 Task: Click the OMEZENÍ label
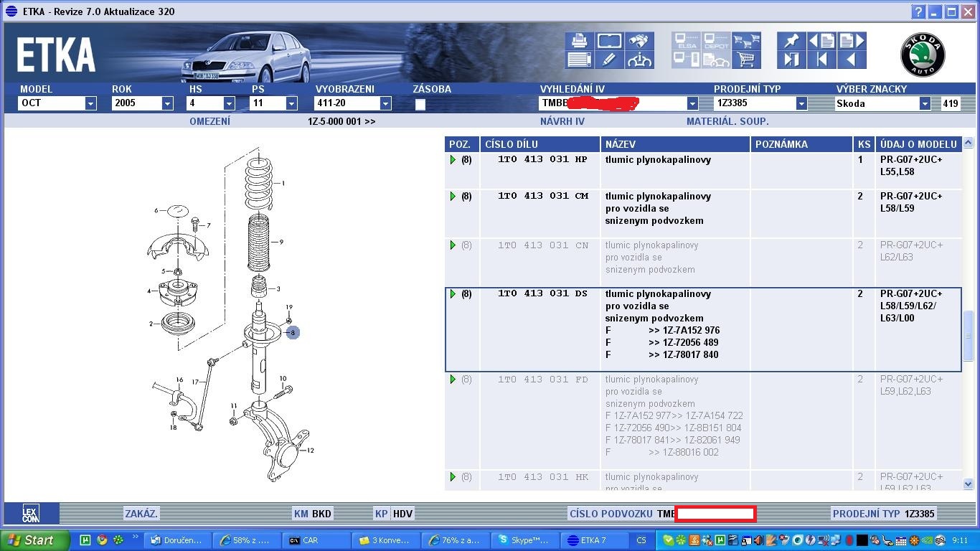pos(209,121)
